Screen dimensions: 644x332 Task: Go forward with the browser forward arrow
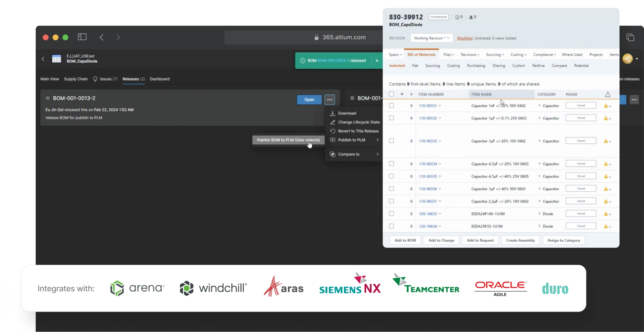pyautogui.click(x=118, y=37)
